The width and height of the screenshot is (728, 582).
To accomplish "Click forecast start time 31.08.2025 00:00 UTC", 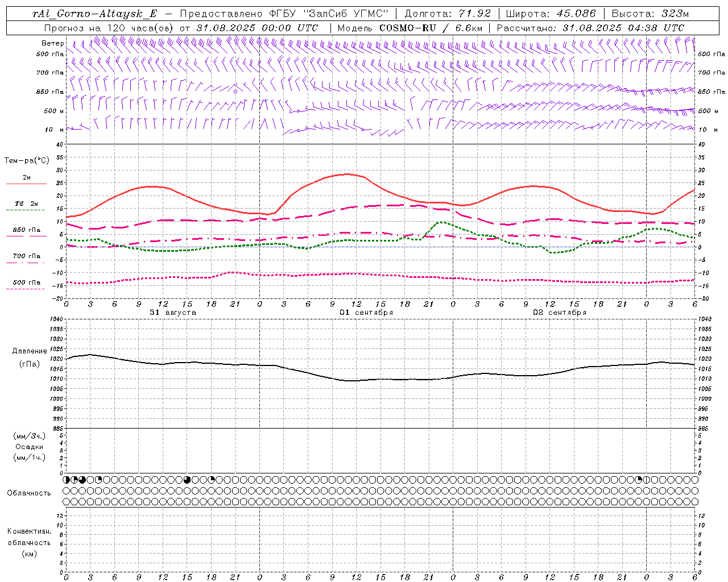I will pos(257,28).
